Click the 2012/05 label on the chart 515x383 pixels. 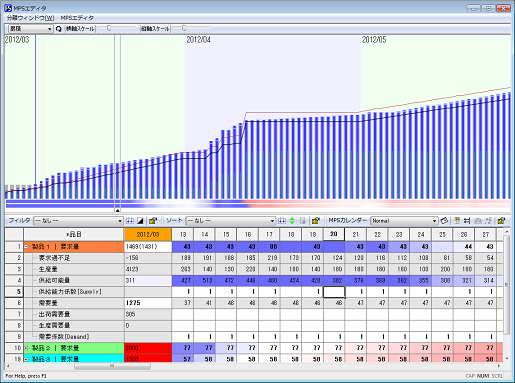coord(374,40)
